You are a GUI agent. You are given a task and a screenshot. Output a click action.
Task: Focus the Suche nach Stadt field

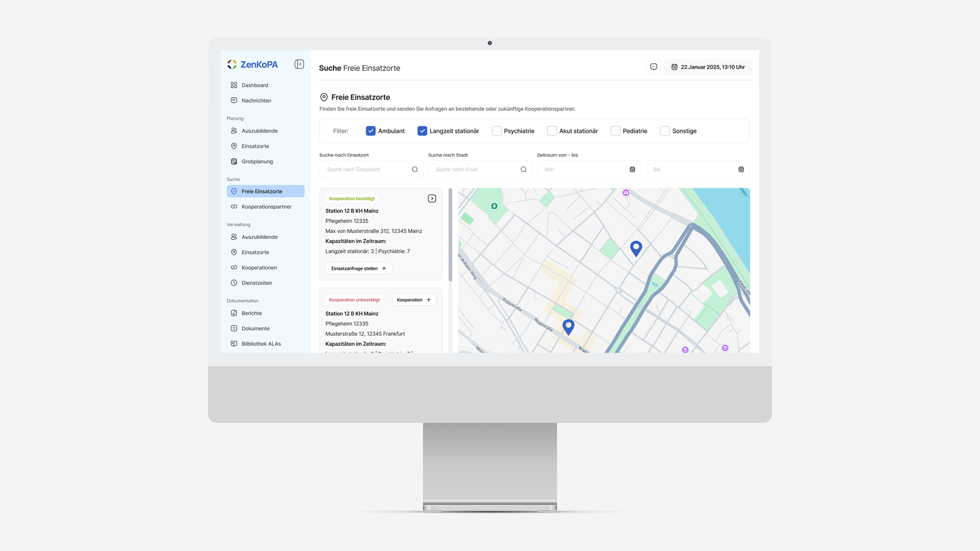click(x=480, y=169)
